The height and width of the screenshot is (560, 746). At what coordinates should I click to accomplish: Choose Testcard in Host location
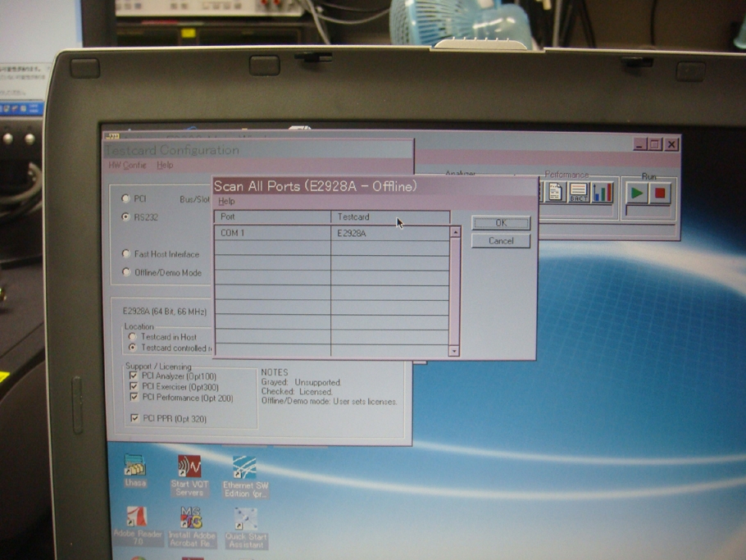click(x=132, y=337)
